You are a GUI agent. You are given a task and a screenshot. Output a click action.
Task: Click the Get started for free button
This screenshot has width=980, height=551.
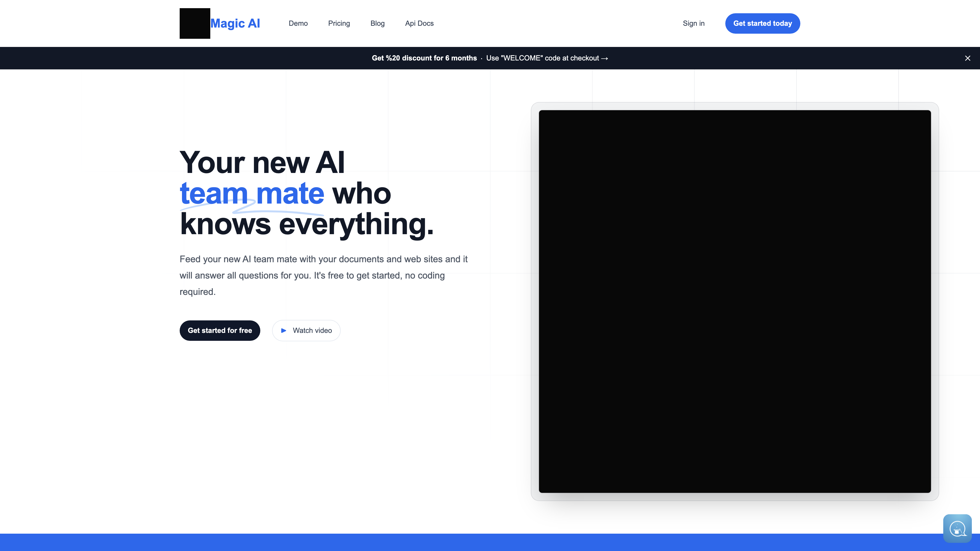click(219, 330)
